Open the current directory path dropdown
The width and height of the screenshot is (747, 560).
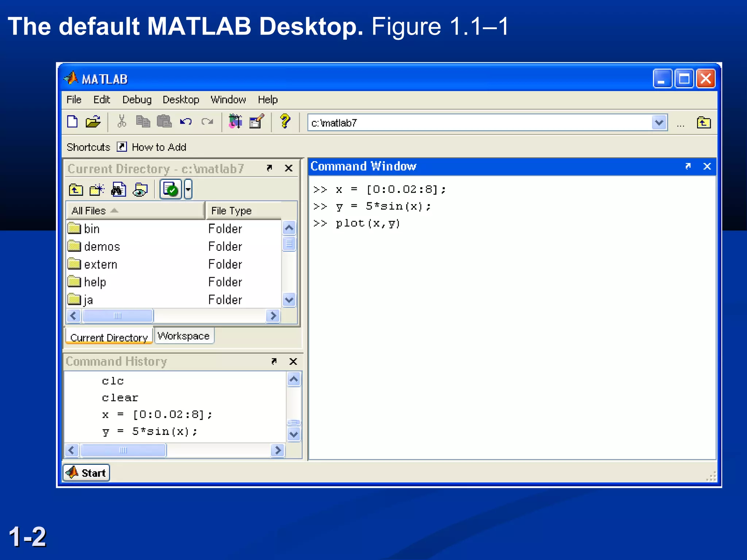[x=659, y=122]
